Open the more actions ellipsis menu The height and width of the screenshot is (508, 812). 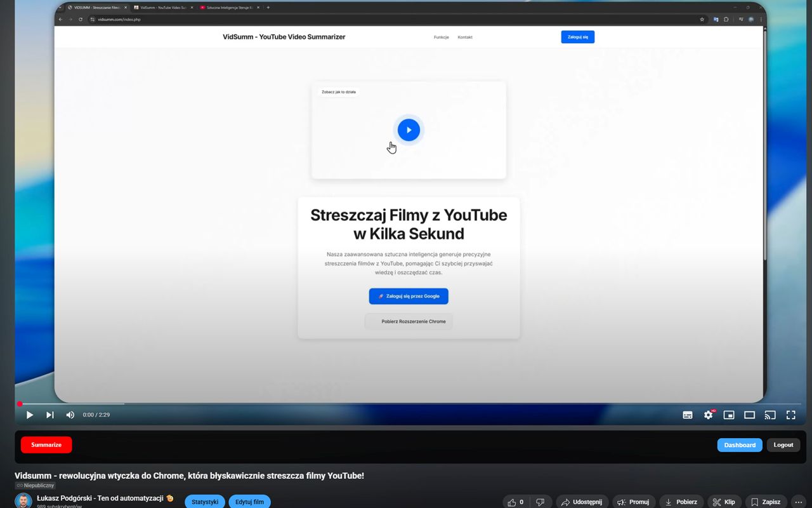(799, 502)
